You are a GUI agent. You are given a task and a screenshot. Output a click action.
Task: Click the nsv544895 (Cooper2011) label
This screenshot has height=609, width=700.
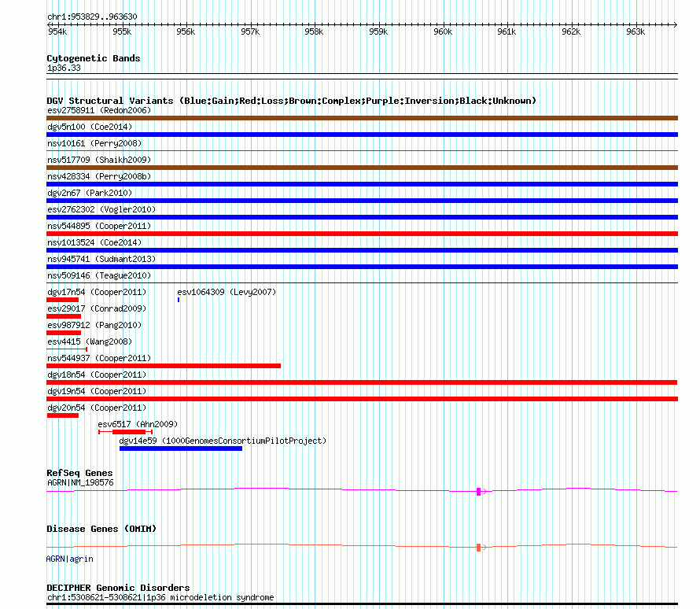pos(99,226)
